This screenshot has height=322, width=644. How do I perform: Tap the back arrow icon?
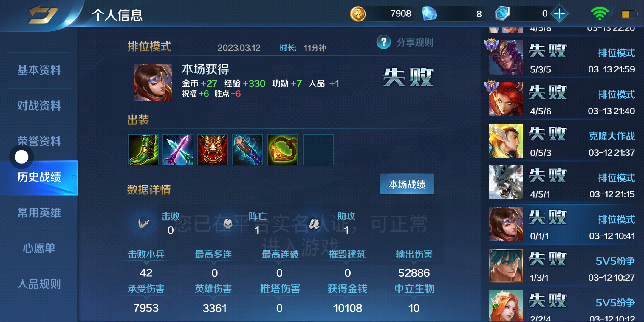(x=43, y=14)
